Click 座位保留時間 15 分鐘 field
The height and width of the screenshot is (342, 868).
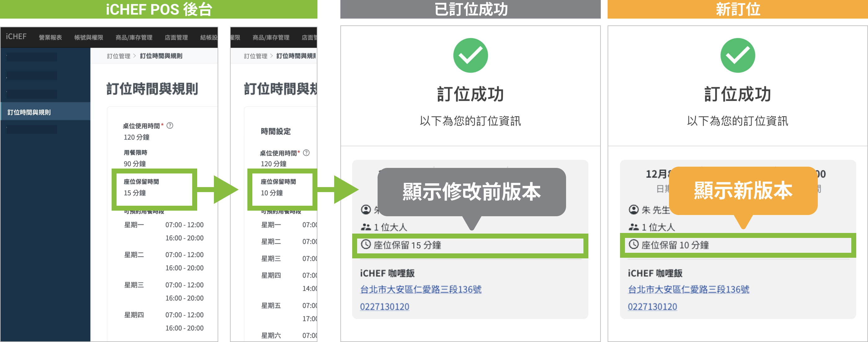135,193
